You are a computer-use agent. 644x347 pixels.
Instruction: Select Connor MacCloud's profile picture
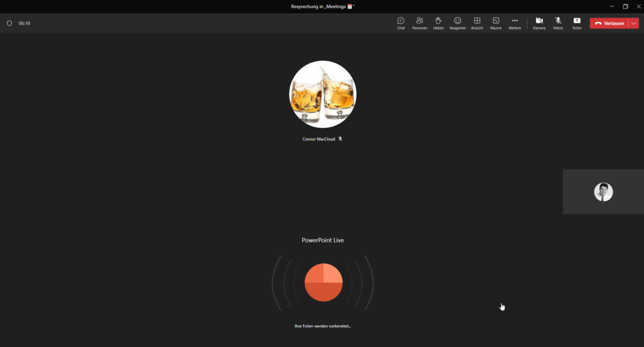tap(323, 94)
